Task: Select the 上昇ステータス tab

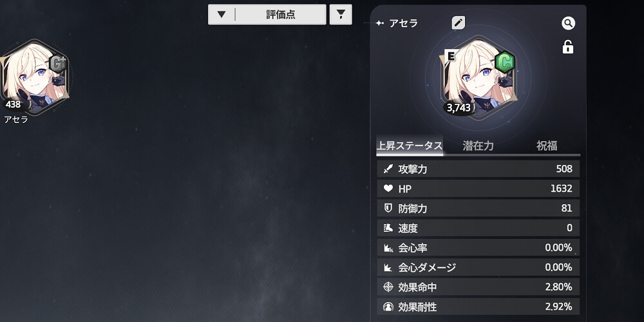Action: point(410,146)
